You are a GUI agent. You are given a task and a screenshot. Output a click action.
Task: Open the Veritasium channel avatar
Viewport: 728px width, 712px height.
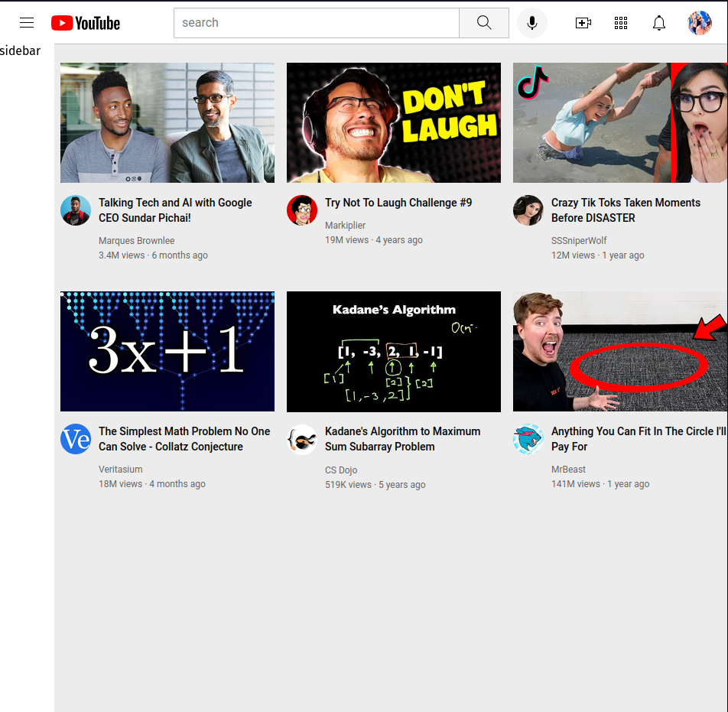pyautogui.click(x=75, y=439)
